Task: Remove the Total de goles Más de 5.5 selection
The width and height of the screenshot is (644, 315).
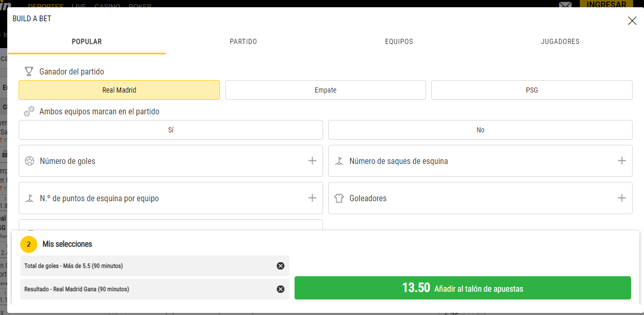Action: click(x=281, y=266)
